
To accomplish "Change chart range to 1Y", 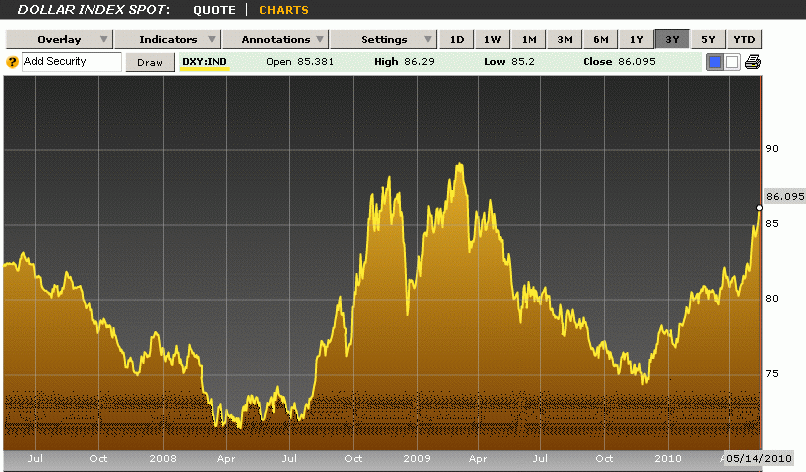I will coord(637,40).
